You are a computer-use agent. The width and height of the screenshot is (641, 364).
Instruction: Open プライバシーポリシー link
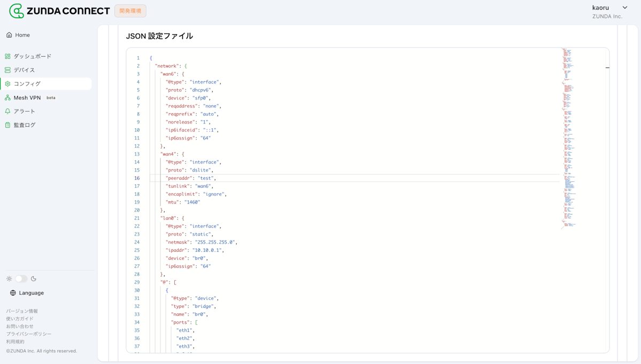[x=29, y=334]
